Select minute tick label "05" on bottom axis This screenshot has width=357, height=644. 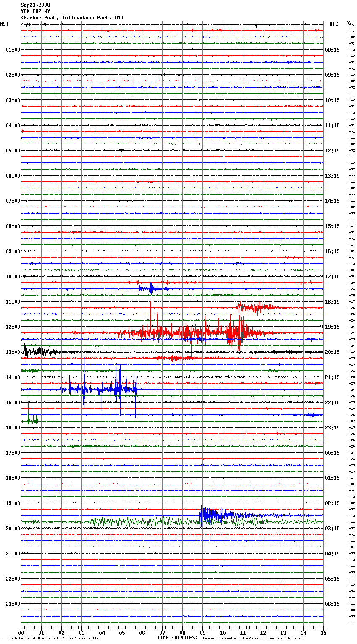[x=122, y=633]
